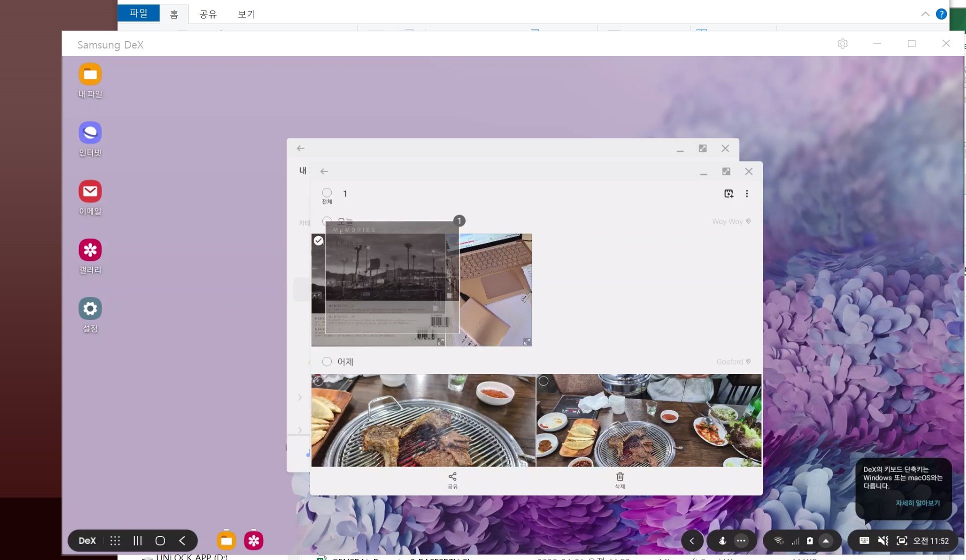Go to home via circle button
966x560 pixels.
(x=160, y=540)
